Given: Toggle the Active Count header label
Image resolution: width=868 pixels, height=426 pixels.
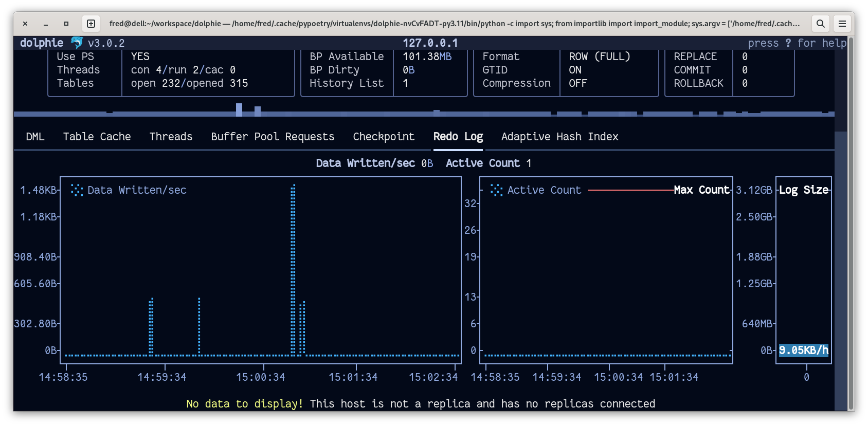Looking at the screenshot, I should click(x=482, y=163).
